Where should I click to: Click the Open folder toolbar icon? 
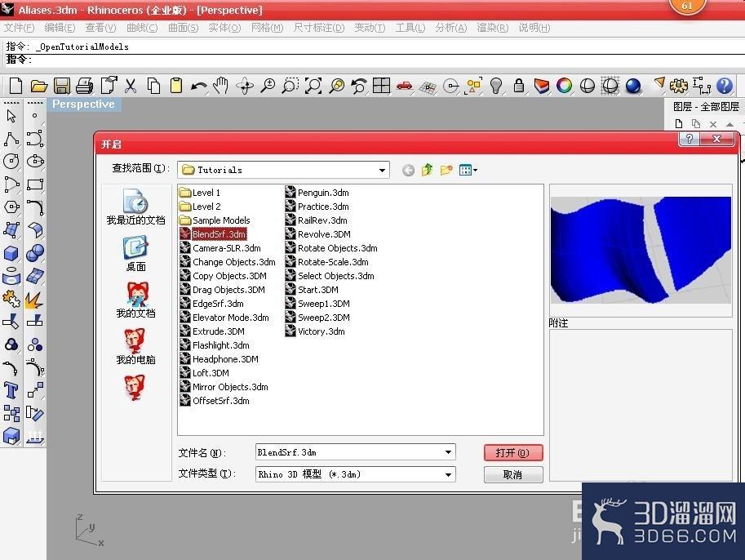39,86
